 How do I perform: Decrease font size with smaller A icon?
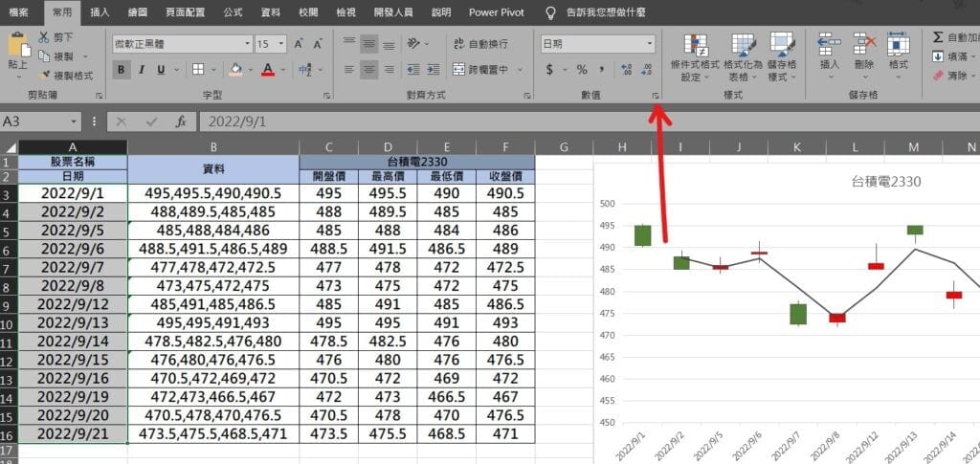tap(318, 44)
